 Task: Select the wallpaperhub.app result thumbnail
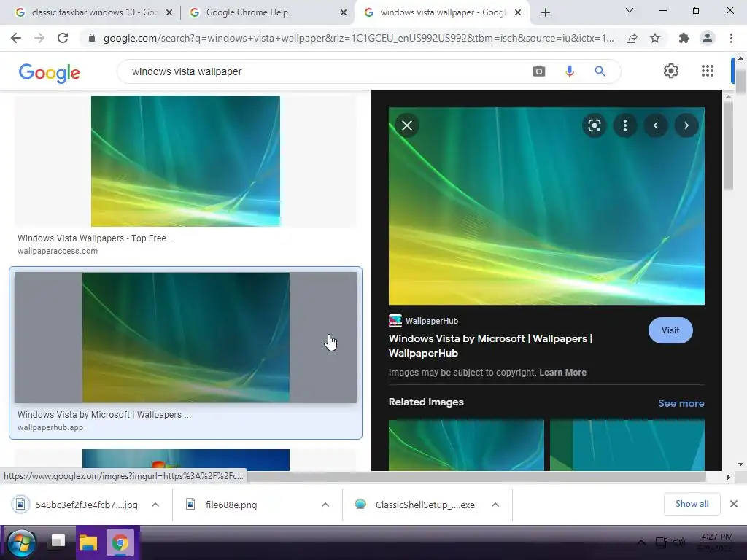[x=185, y=338]
